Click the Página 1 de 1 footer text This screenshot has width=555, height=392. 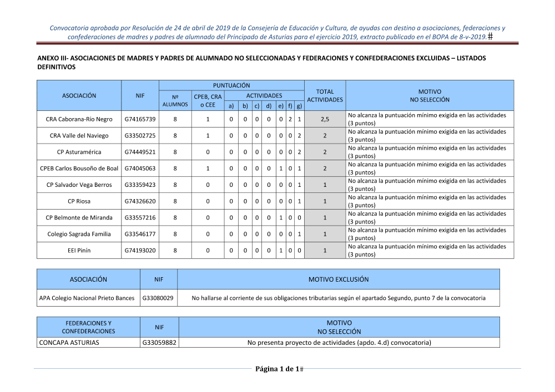(277, 369)
